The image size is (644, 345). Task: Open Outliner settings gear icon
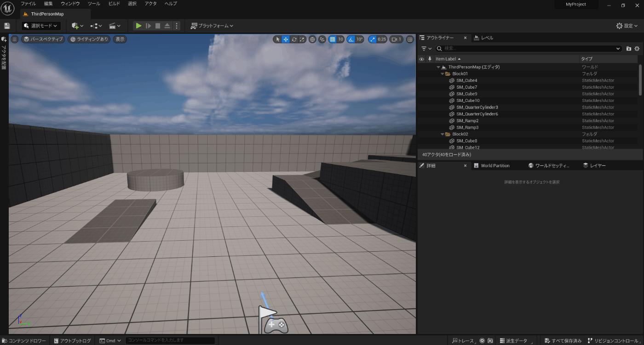(637, 49)
